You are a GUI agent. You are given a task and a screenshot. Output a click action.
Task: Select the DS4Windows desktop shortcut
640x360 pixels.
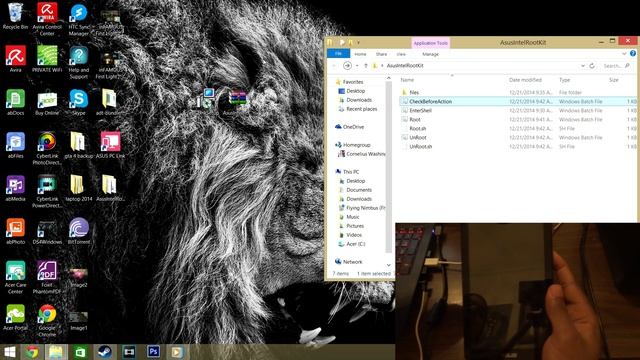[x=47, y=231]
